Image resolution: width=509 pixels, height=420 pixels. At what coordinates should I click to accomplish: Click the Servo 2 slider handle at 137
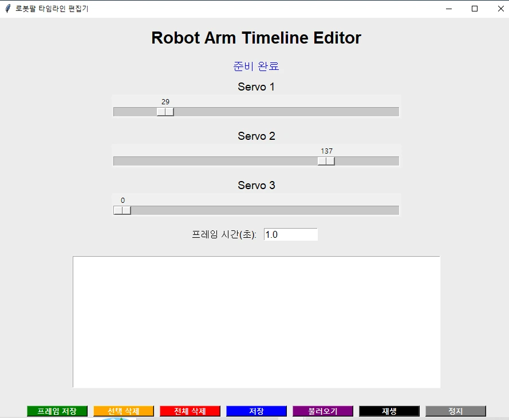326,161
